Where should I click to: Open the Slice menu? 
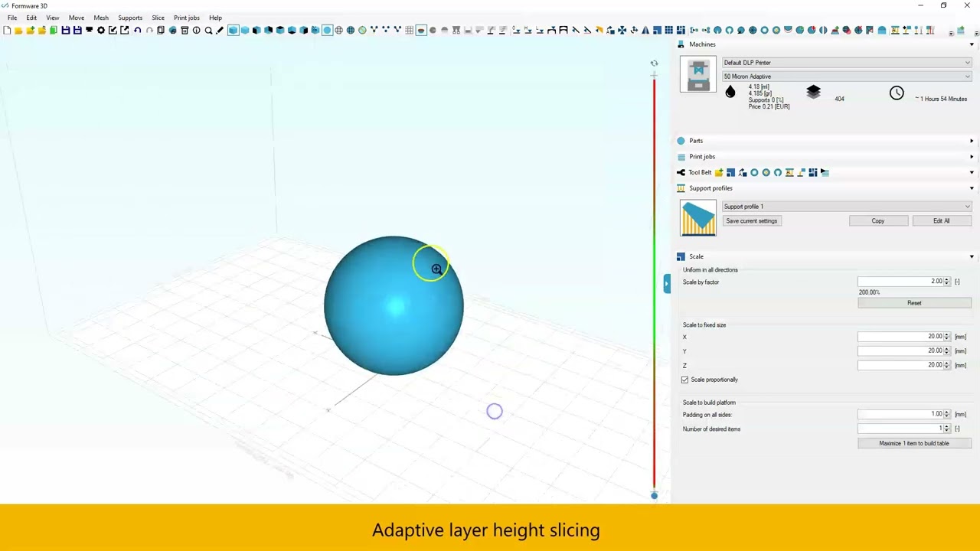click(x=158, y=18)
